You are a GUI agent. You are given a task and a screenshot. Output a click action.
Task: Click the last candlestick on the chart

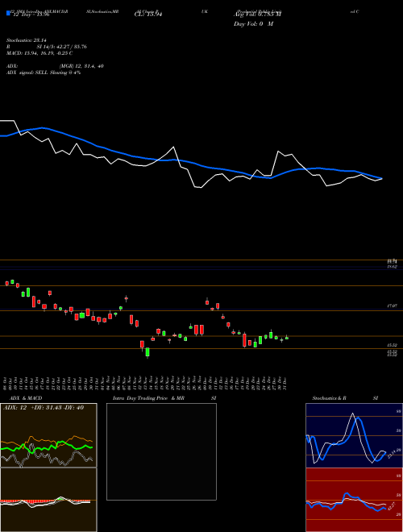287,338
